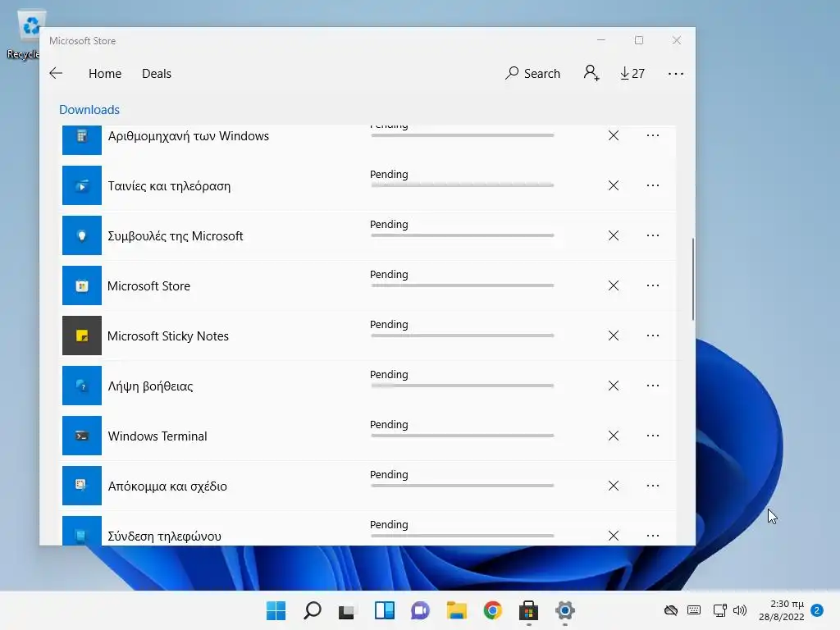Click Λήψη βοήθειας progress bar
This screenshot has width=840, height=630.
click(462, 386)
